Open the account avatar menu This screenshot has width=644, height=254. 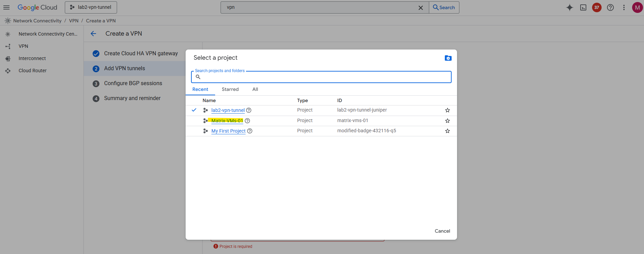[x=637, y=7]
